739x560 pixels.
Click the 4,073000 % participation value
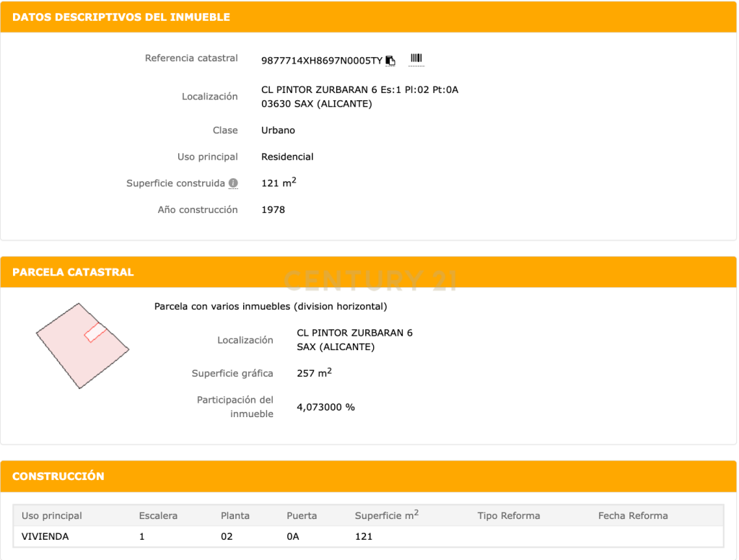click(x=325, y=407)
